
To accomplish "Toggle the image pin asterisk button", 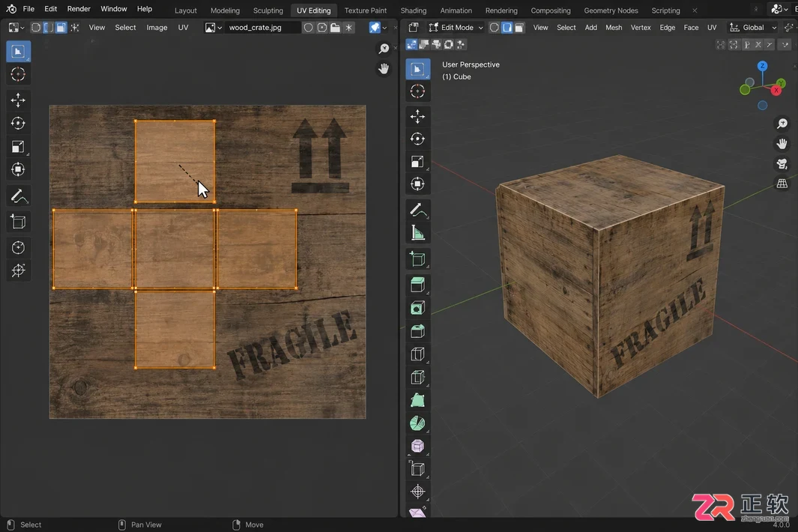I will [x=348, y=28].
